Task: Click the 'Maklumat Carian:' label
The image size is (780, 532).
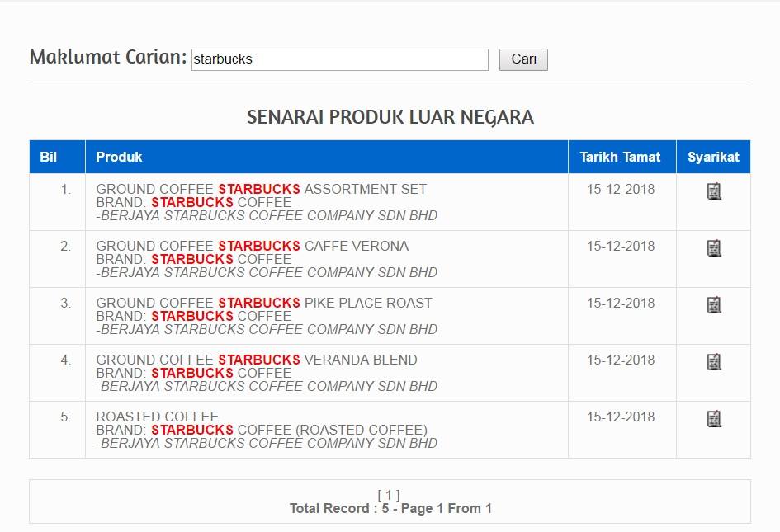Action: tap(108, 57)
